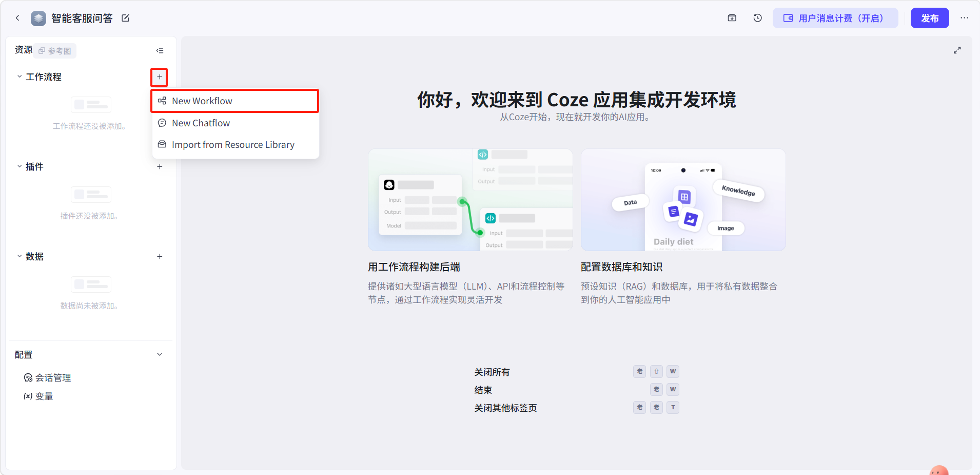Select New Workflow from the menu

click(235, 101)
